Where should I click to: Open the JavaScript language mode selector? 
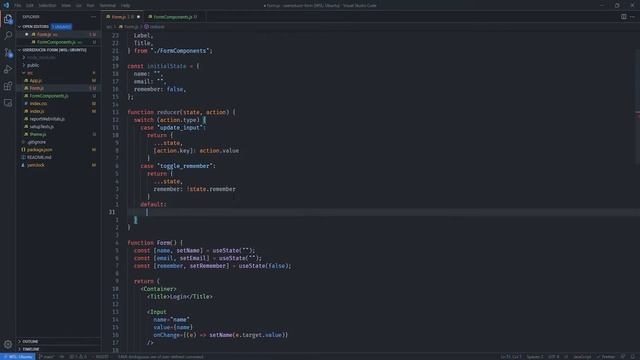[x=582, y=357]
